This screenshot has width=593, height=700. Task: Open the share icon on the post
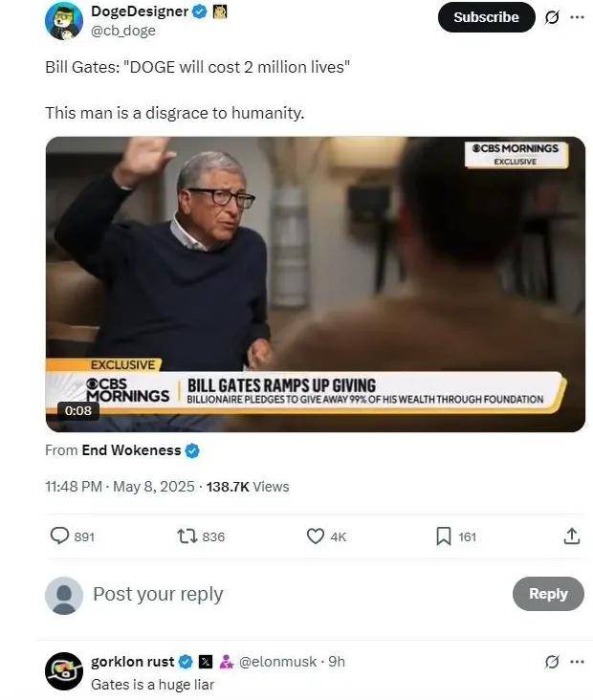(x=572, y=536)
